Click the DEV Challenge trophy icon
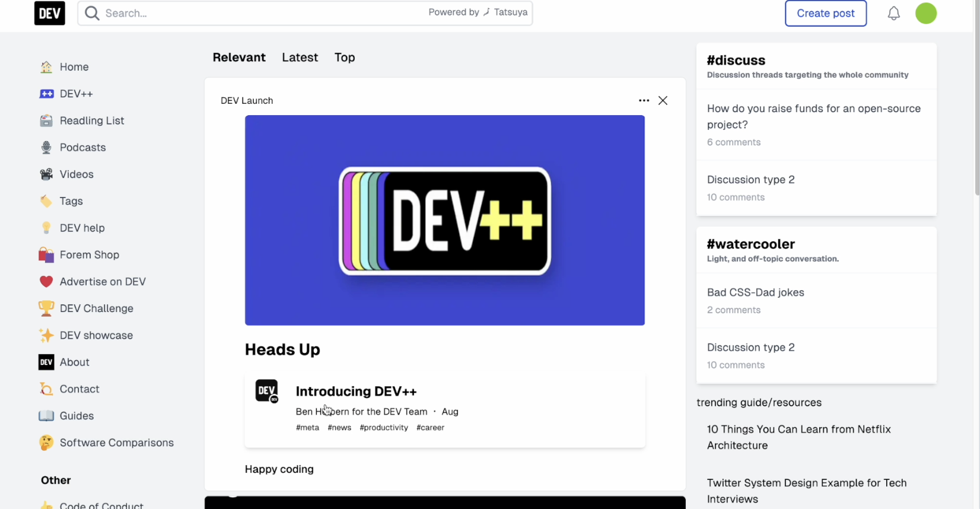980x509 pixels. pyautogui.click(x=46, y=308)
